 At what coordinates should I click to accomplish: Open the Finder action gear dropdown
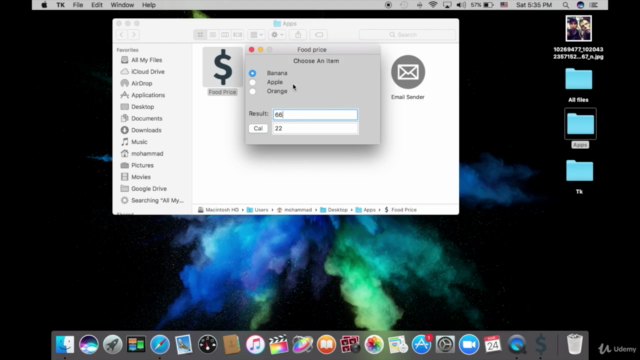pyautogui.click(x=277, y=35)
